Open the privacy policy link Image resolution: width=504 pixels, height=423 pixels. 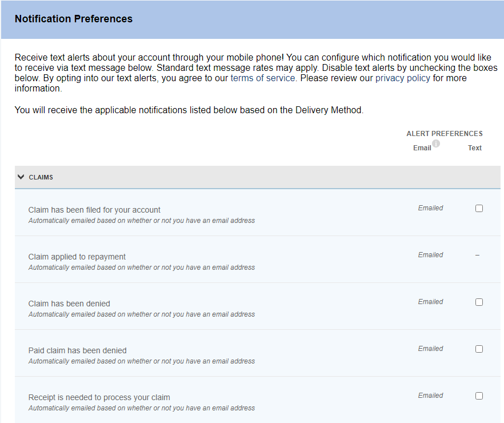(x=402, y=78)
